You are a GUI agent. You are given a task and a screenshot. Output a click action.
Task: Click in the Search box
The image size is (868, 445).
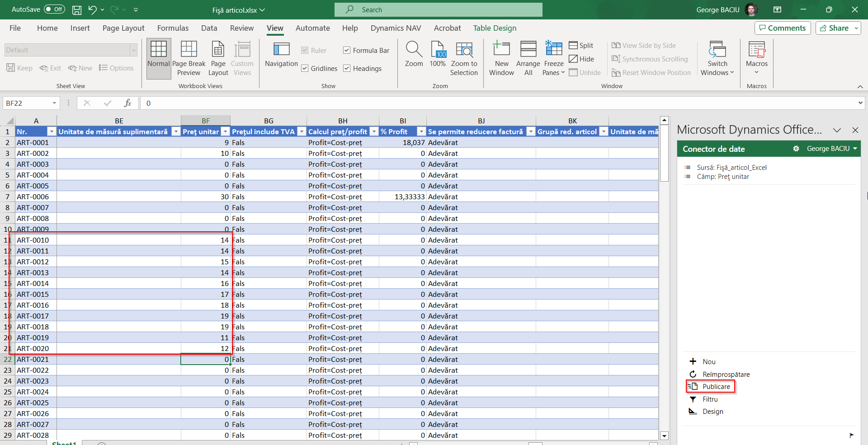[x=438, y=9]
